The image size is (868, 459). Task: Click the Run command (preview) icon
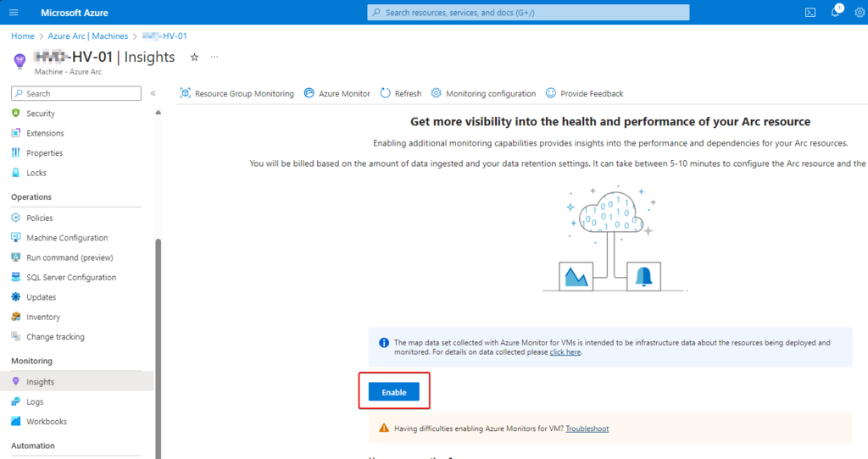click(x=15, y=257)
